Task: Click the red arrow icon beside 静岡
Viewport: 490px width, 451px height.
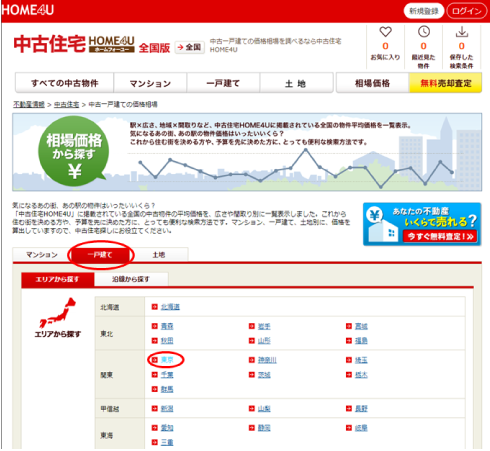Action: [x=252, y=428]
